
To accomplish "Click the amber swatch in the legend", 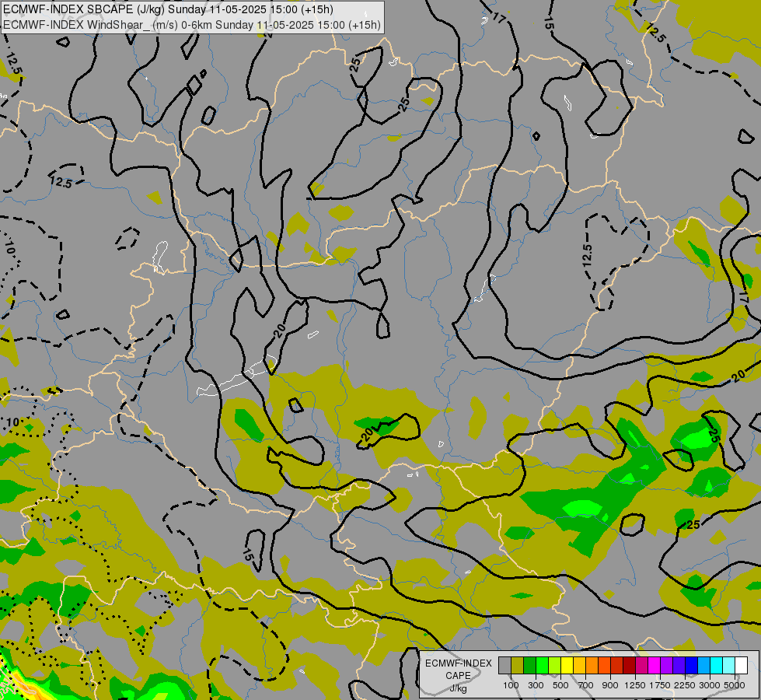I will tap(579, 666).
